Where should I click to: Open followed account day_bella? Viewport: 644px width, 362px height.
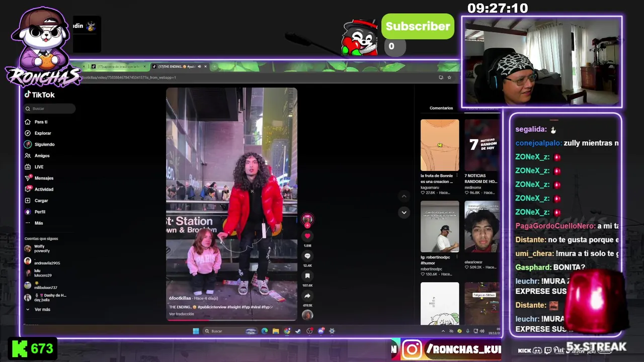(x=45, y=297)
